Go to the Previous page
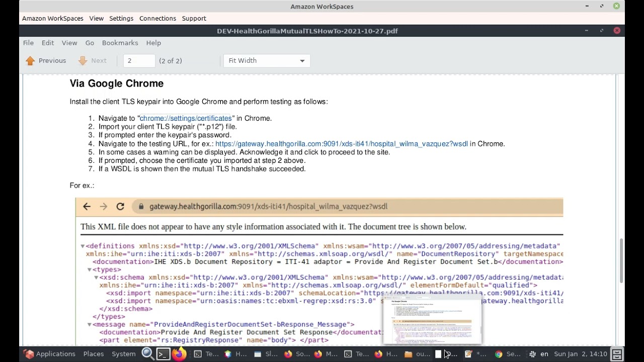644x362 pixels. (46, 61)
